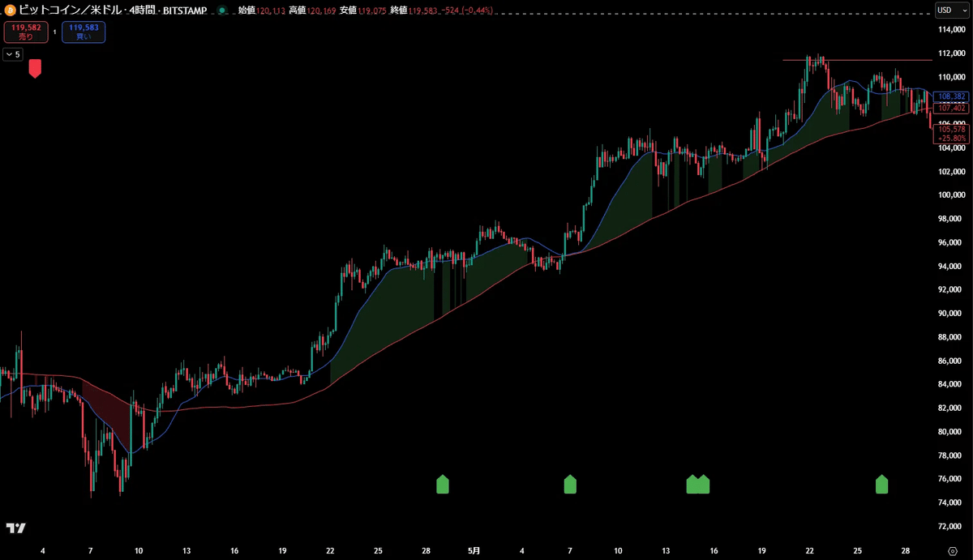Click the blue 108,382 price label

pos(950,96)
